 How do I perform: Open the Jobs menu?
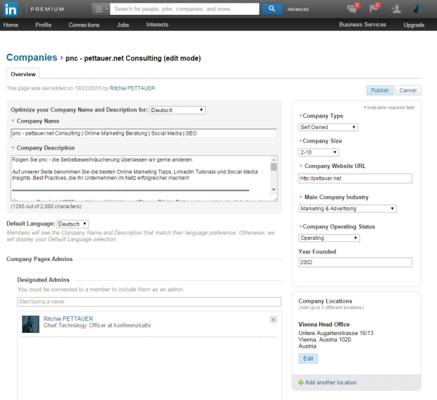(x=123, y=25)
